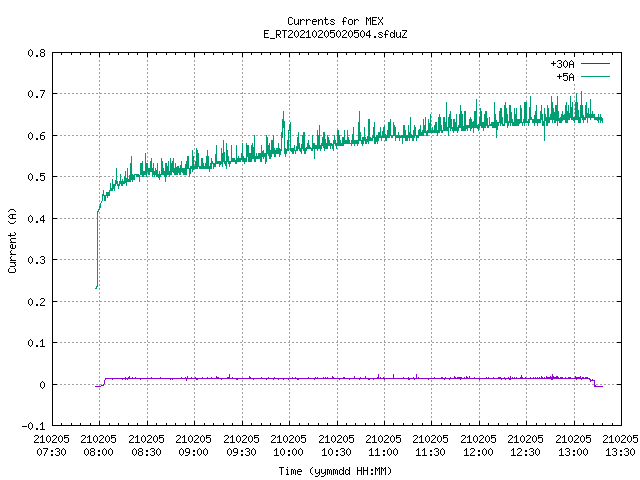Click the 07:30 time tick label
Screen dimensions: 640x480
(51, 452)
